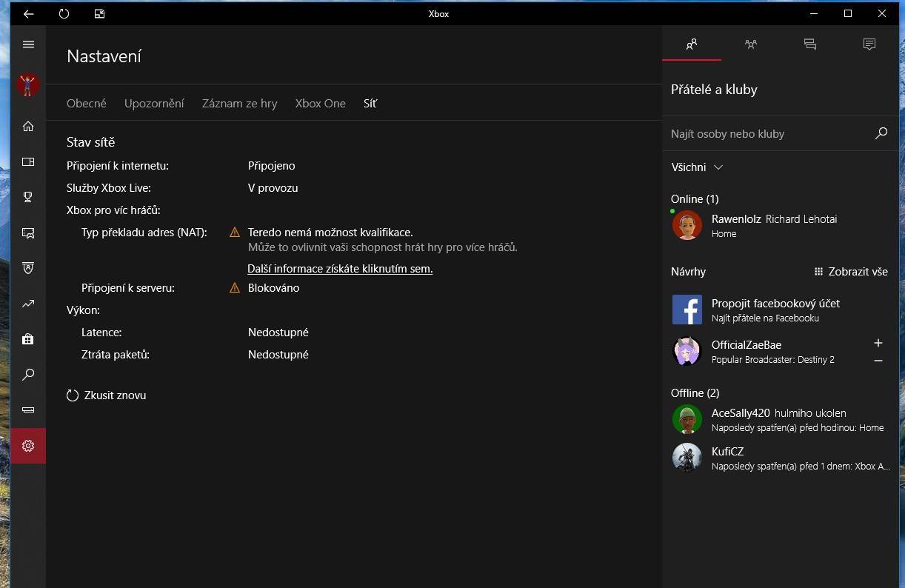The width and height of the screenshot is (905, 588).
Task: Click the compact view icon in title bar
Action: (100, 13)
